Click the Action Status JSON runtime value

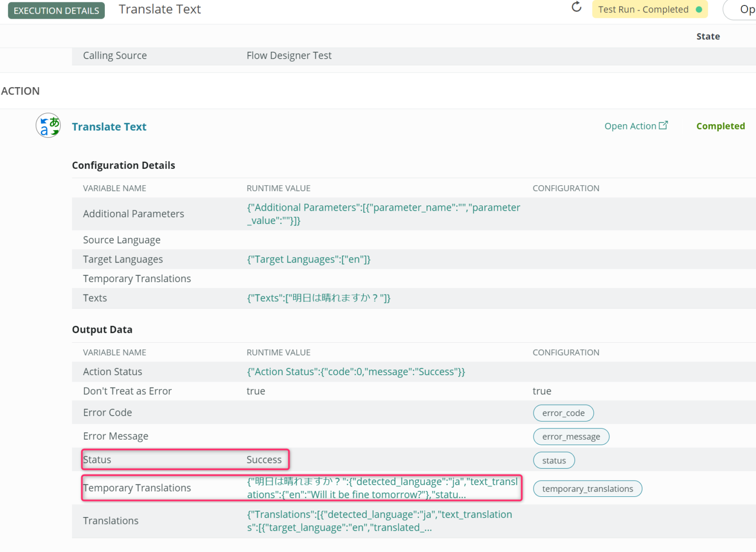(x=356, y=371)
